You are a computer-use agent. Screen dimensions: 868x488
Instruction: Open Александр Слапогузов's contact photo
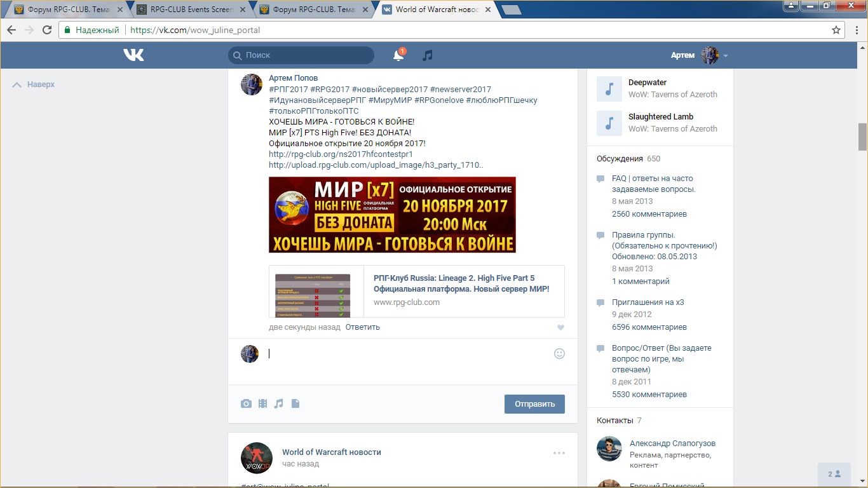point(609,449)
